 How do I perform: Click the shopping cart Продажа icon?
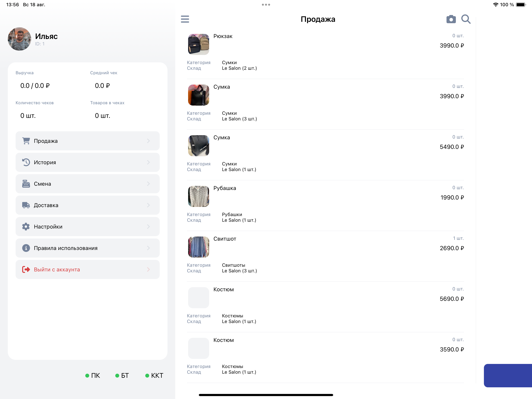click(26, 141)
